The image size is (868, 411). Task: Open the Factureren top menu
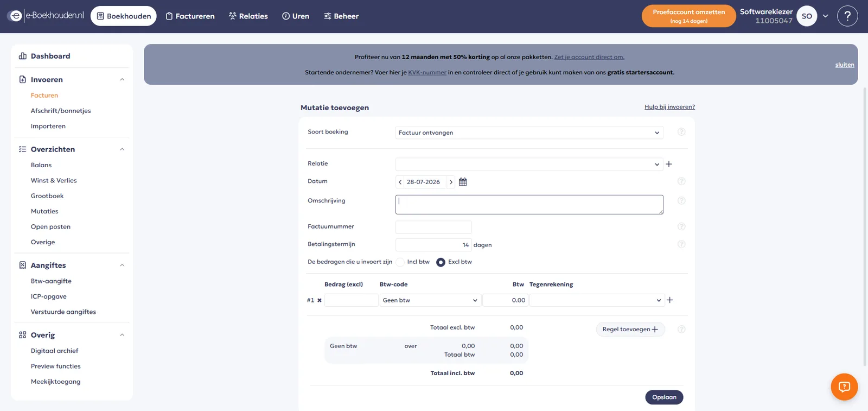click(x=190, y=16)
